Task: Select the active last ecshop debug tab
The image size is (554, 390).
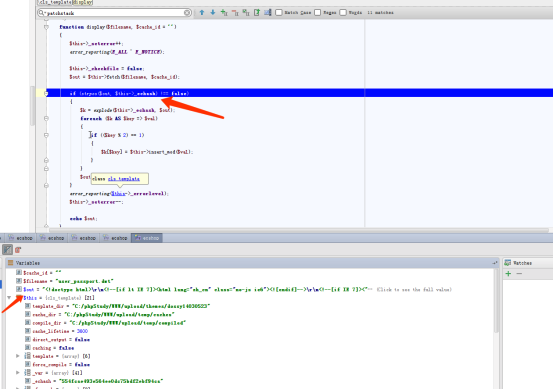Action: (147, 238)
